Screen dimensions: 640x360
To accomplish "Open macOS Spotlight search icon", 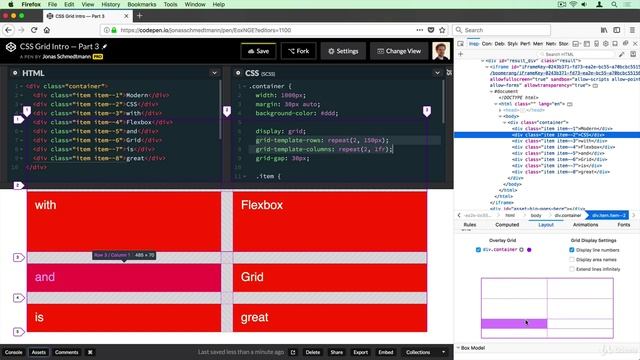I will [614, 4].
